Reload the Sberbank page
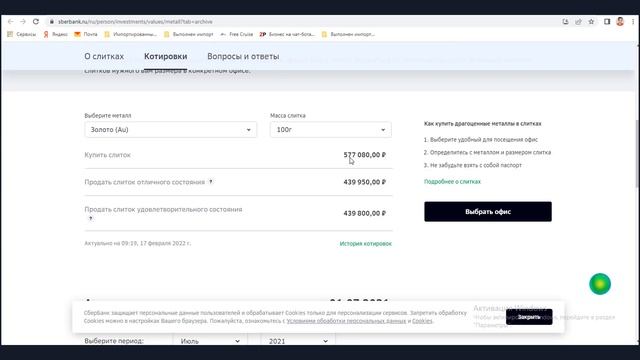Viewport: 640px width, 360px height. (x=36, y=22)
